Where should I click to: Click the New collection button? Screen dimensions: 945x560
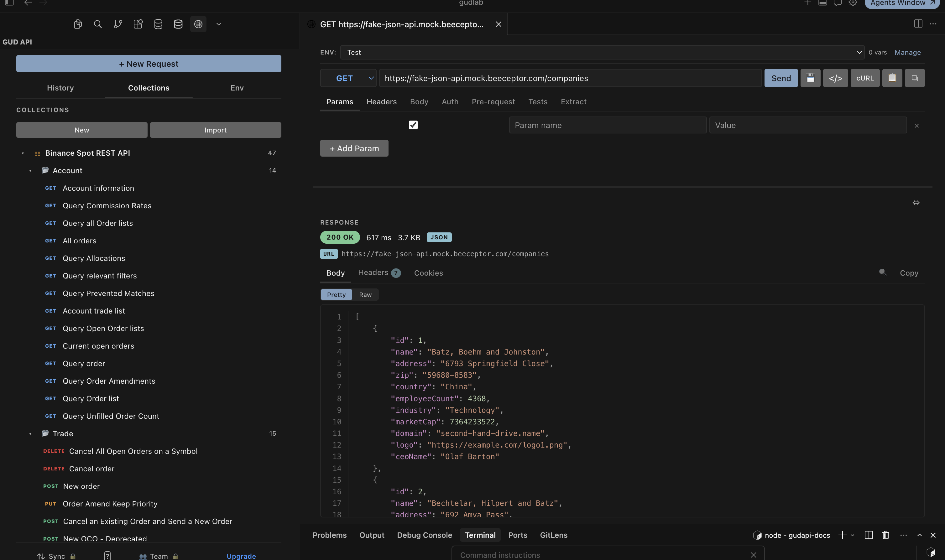click(x=82, y=130)
